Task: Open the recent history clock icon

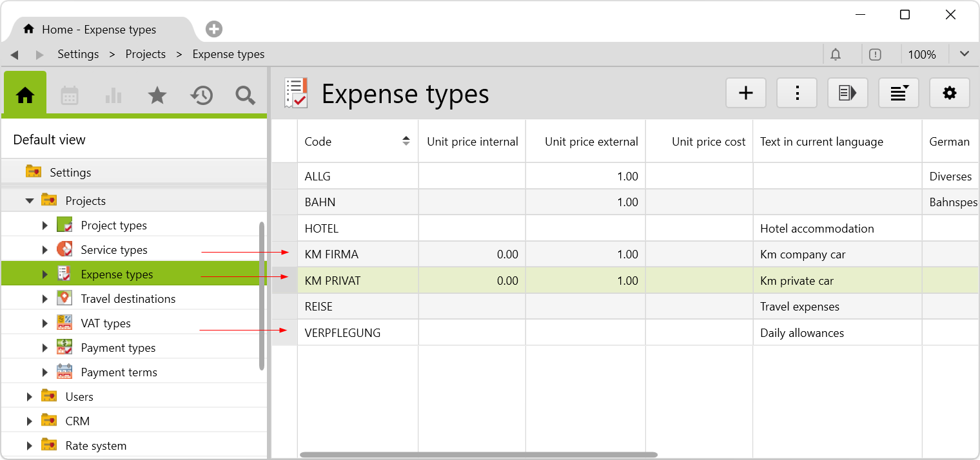Action: click(x=201, y=95)
